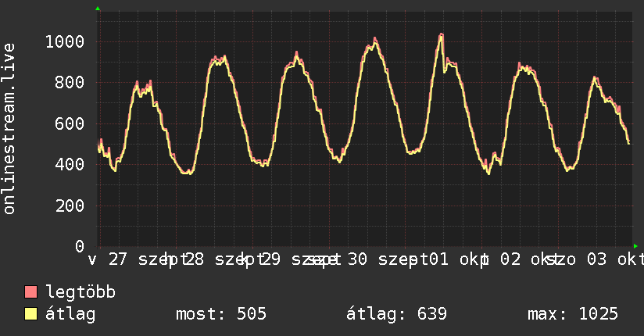The width and height of the screenshot is (644, 336).
Task: Click the pink legtöbb legend swatch
Action: (x=30, y=291)
